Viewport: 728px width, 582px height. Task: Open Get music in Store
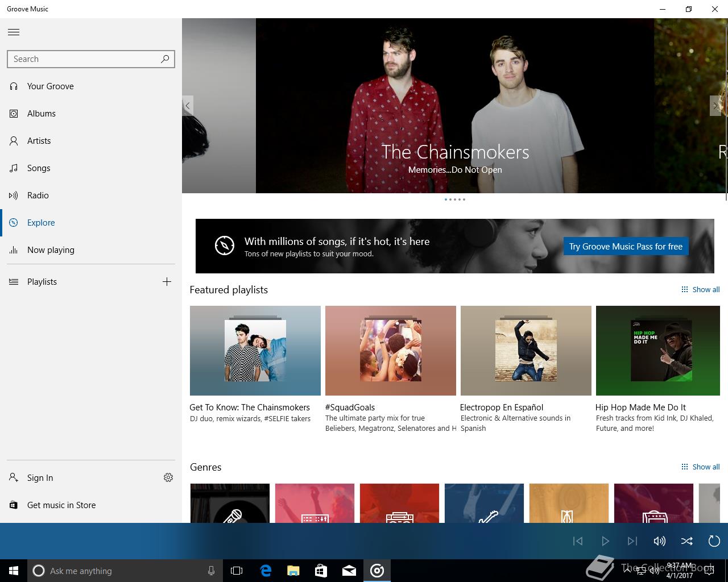[x=91, y=505]
